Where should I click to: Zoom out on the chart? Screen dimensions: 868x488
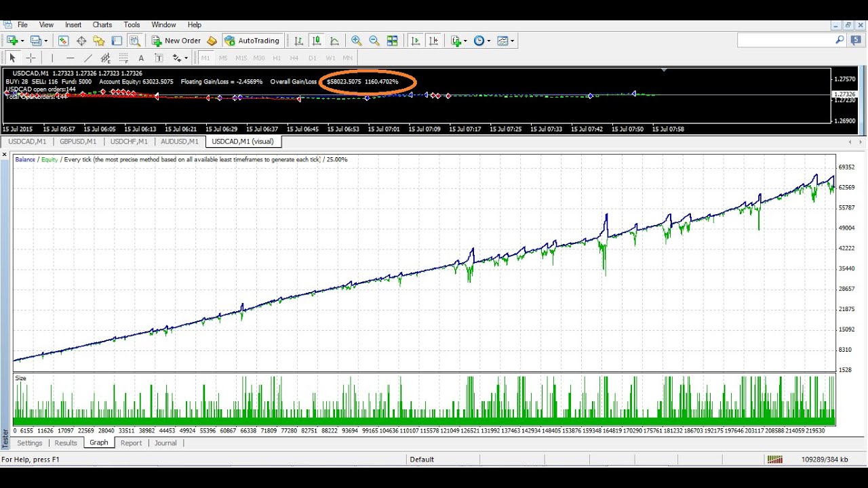pos(374,41)
